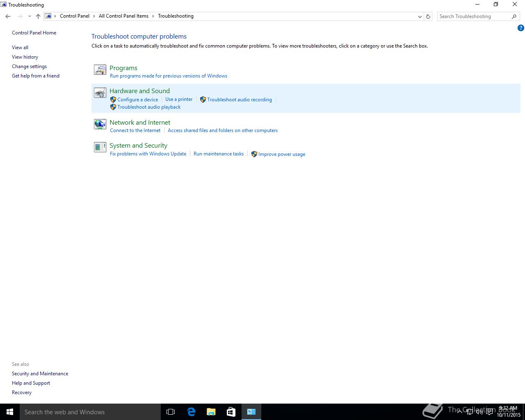Click the search magnifier icon

click(x=514, y=16)
